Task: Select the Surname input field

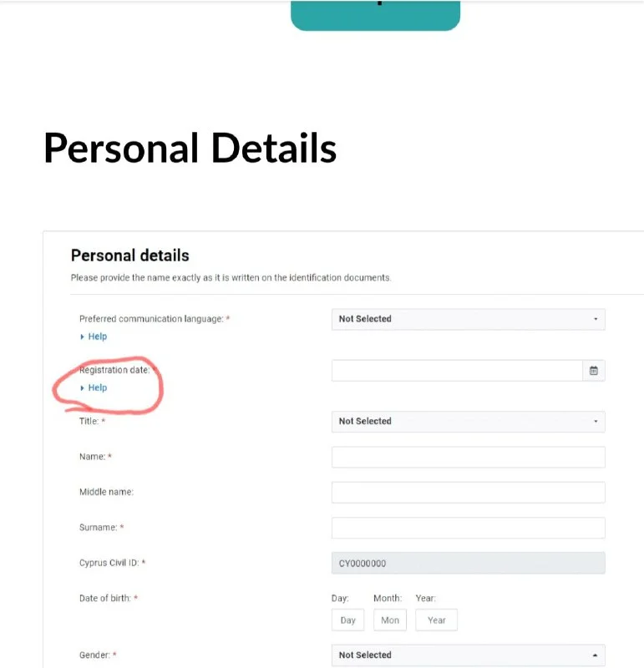Action: [468, 528]
